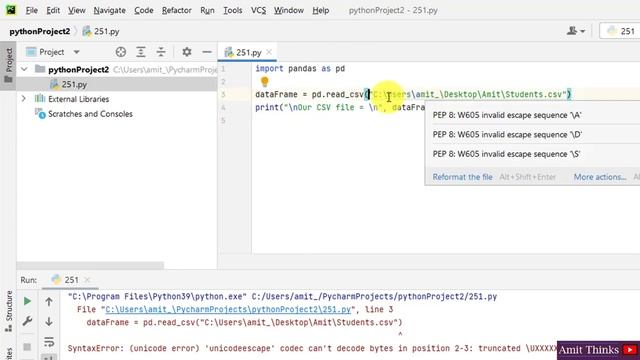The height and width of the screenshot is (360, 640).
Task: Open the 251.py file path link in traceback
Action: click(228, 309)
